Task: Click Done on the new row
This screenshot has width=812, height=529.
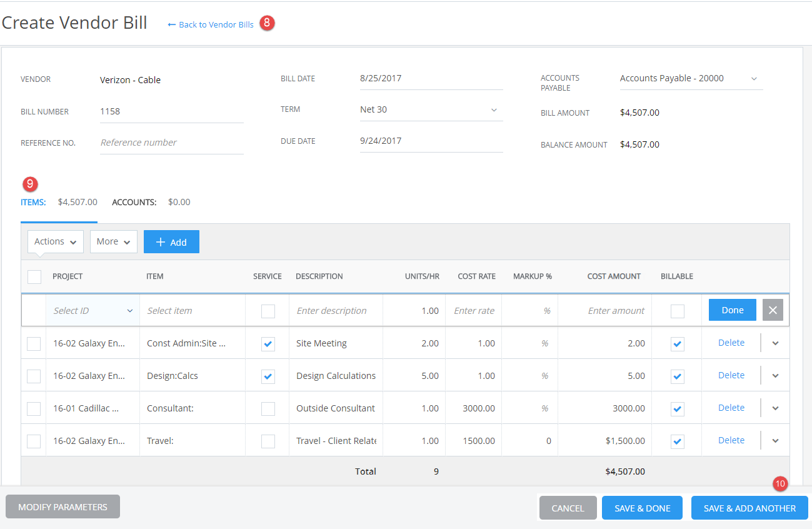Action: 733,310
